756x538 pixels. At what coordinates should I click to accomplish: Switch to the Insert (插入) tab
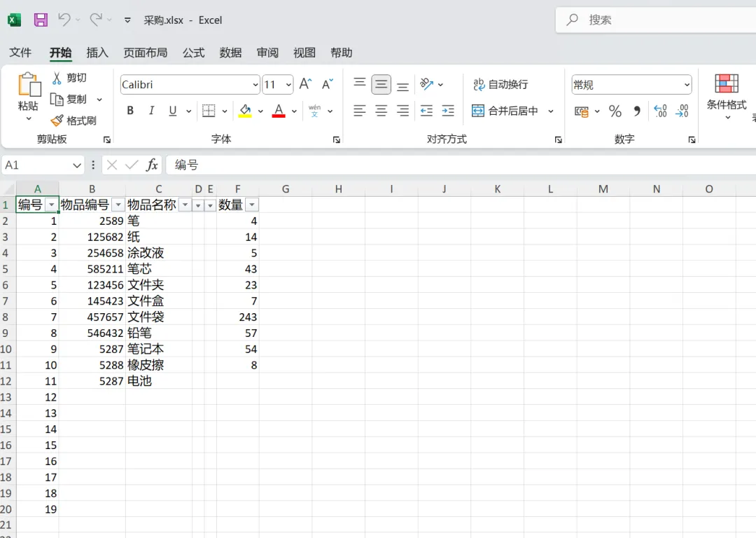(x=97, y=53)
